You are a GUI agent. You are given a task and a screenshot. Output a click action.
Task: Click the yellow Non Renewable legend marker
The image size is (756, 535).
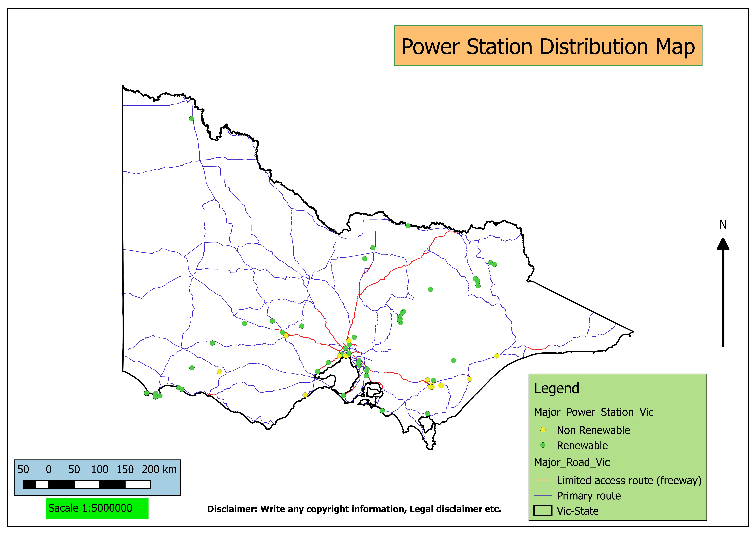(x=543, y=430)
